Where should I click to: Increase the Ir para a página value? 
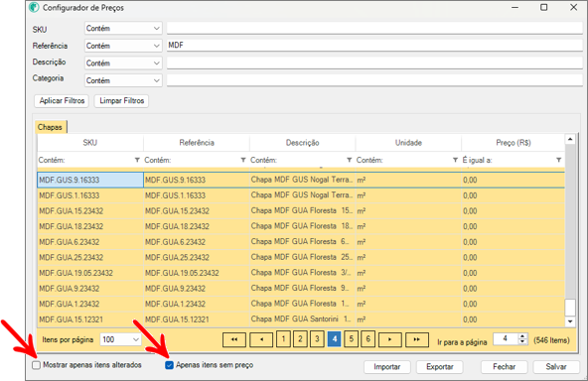point(522,336)
